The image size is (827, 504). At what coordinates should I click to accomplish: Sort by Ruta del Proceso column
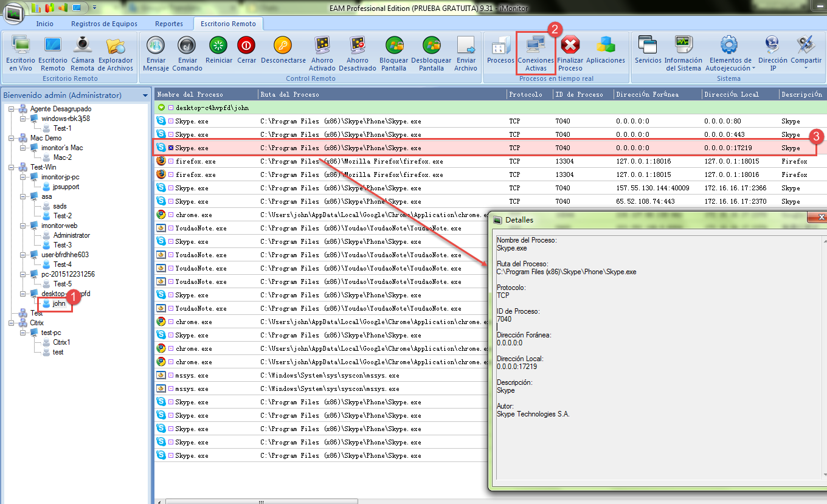point(382,94)
